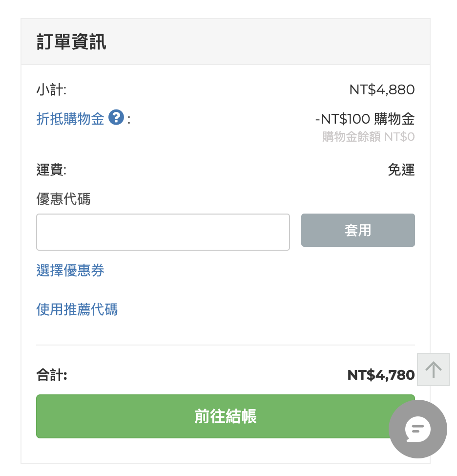Apply the coupon with the 套用 button
This screenshot has height=476, width=457.
(358, 230)
